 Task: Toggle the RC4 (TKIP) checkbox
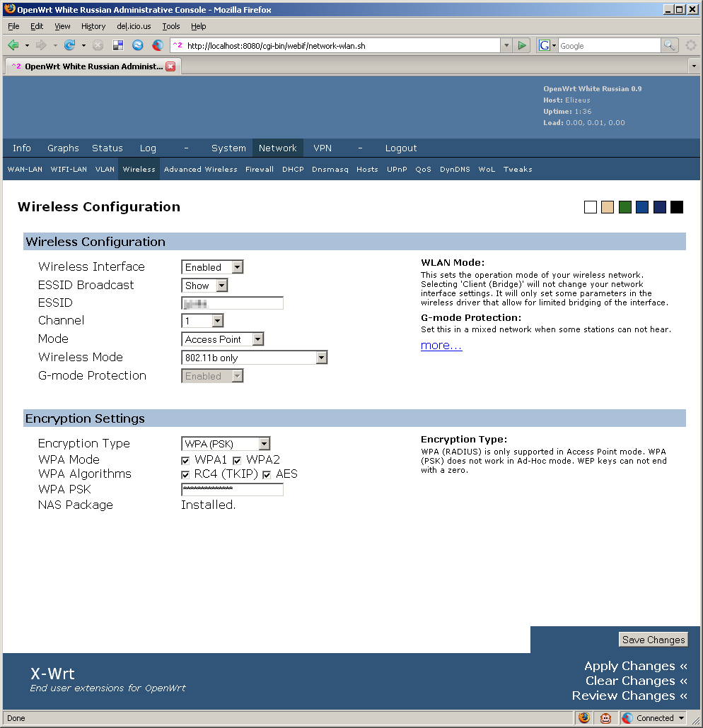(185, 474)
